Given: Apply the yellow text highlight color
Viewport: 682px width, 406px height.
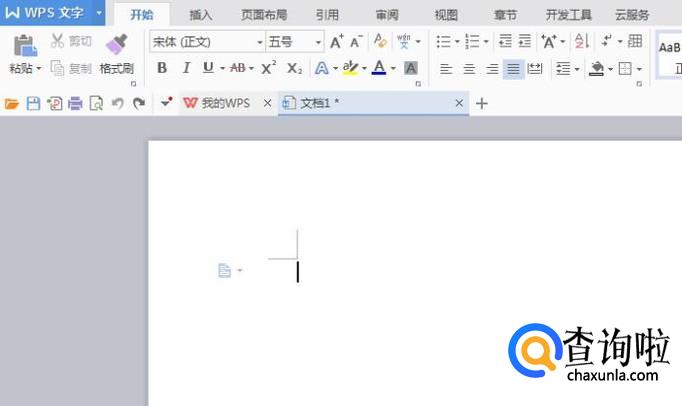Looking at the screenshot, I should [x=350, y=68].
